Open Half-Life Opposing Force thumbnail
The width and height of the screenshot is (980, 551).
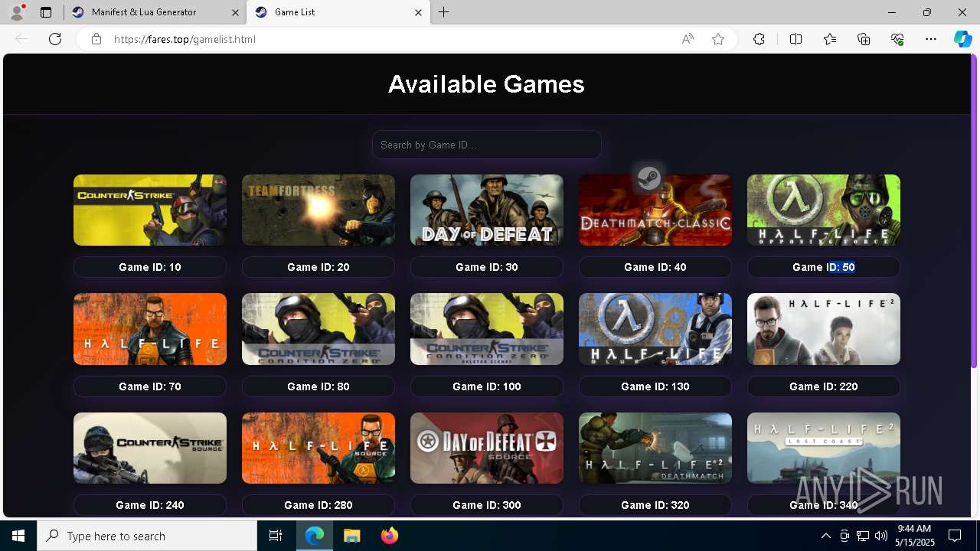[x=824, y=210]
